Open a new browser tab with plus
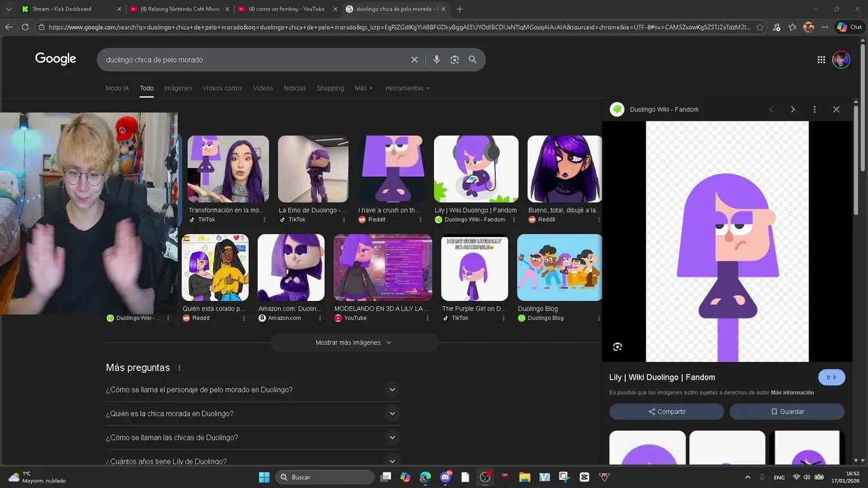 460,9
